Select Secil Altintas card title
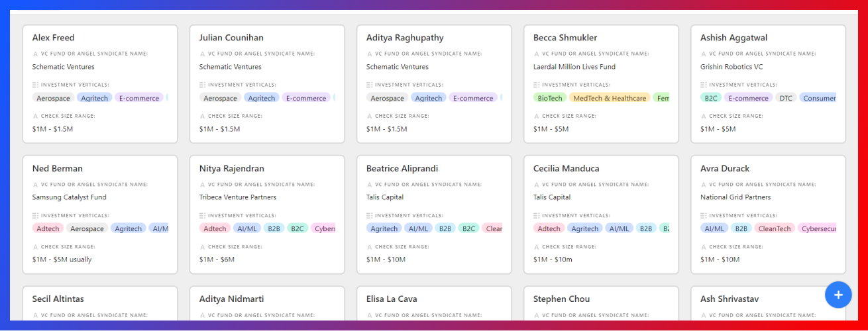This screenshot has height=331, width=868. 58,299
